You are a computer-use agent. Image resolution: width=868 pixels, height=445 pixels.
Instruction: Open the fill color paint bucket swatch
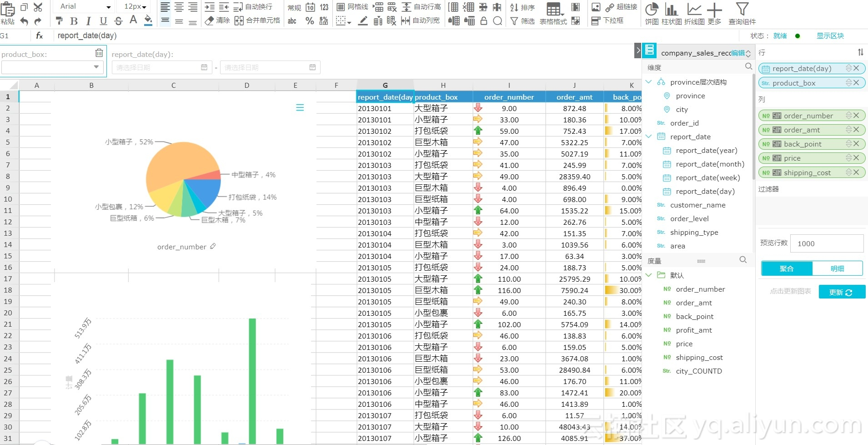[x=148, y=20]
